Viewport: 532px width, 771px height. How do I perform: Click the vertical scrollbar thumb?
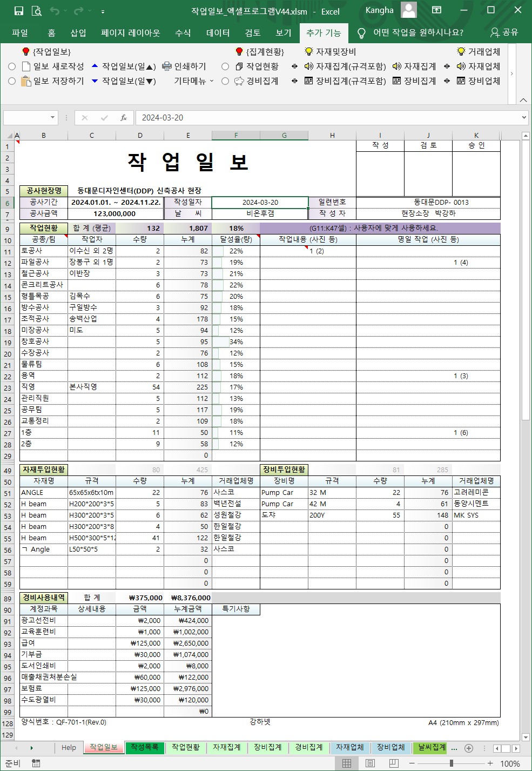pos(526,279)
